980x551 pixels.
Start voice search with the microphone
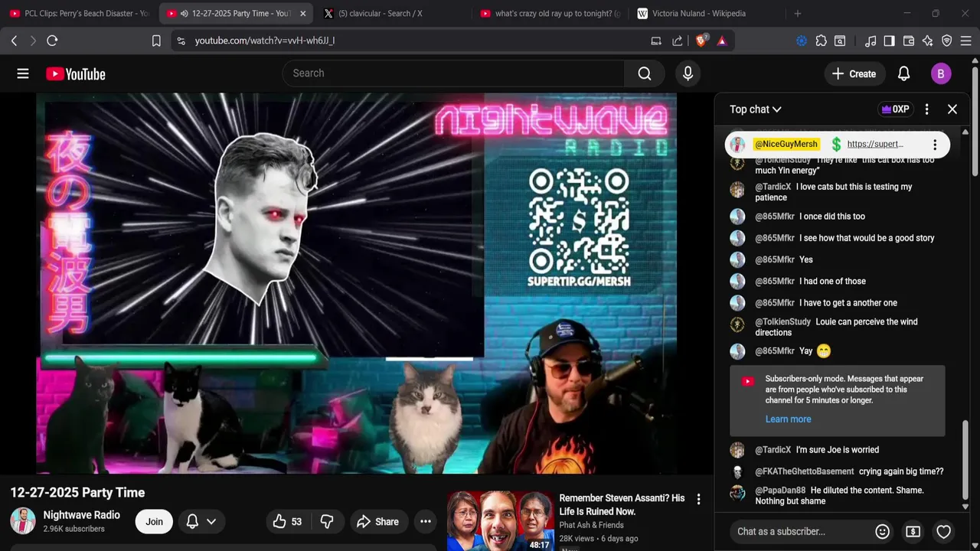coord(688,73)
